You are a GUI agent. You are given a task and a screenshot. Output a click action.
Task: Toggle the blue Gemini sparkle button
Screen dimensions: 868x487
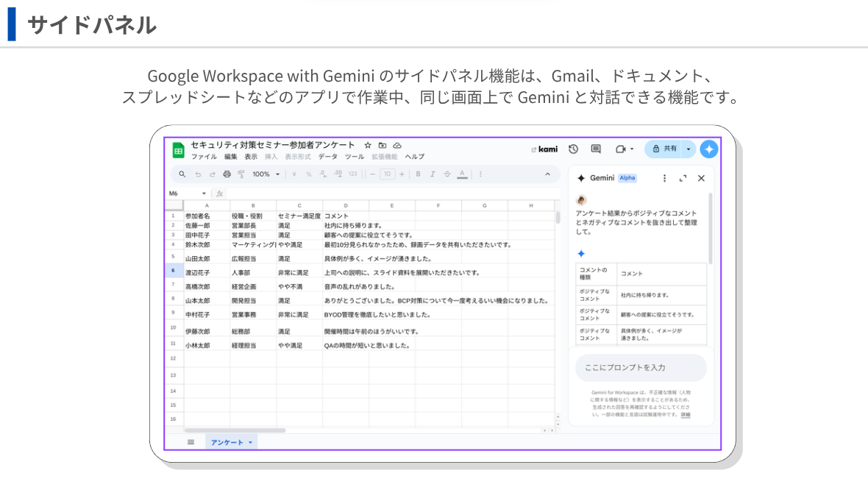pos(709,149)
